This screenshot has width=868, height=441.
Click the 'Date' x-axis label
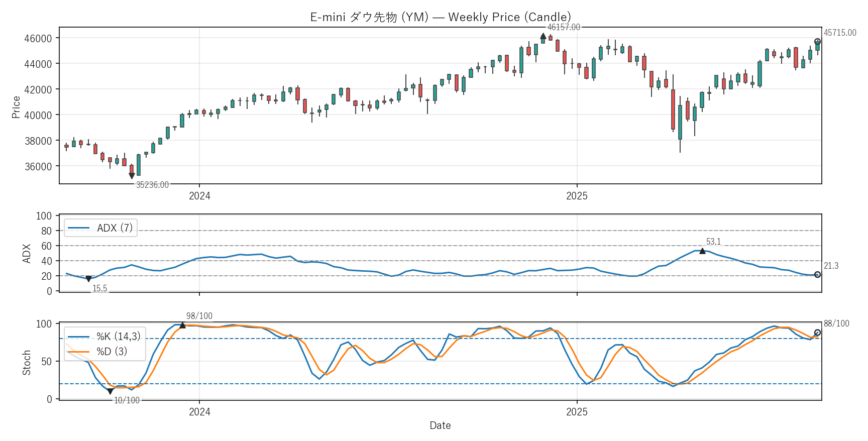(x=440, y=425)
